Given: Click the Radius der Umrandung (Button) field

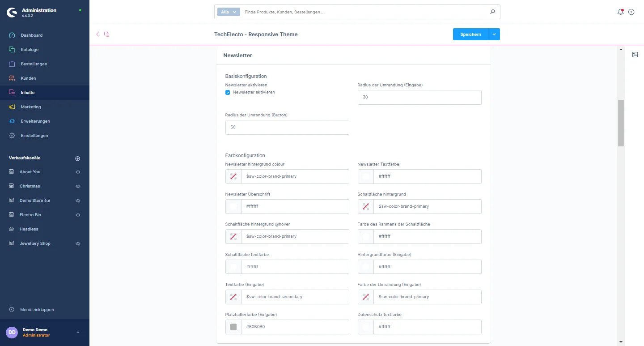Looking at the screenshot, I should pyautogui.click(x=287, y=127).
